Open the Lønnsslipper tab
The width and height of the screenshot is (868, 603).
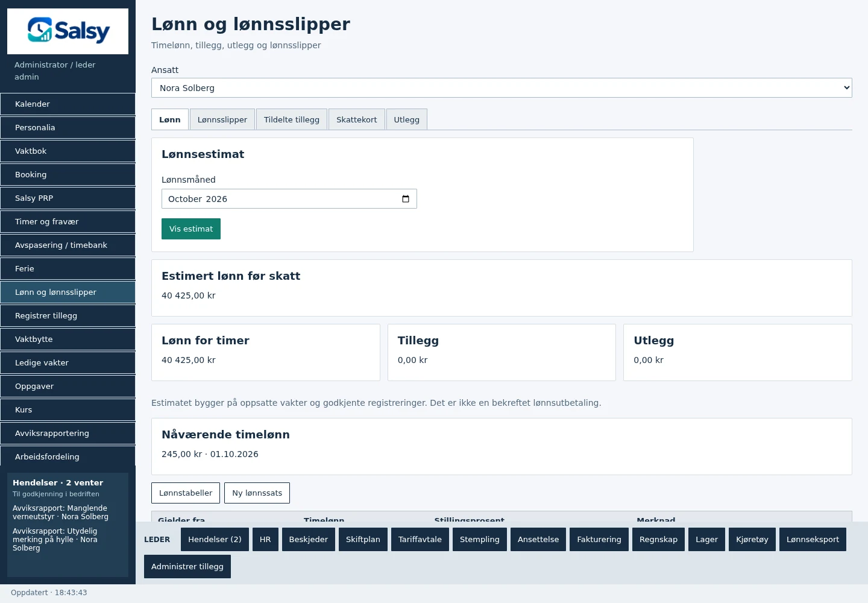click(222, 119)
